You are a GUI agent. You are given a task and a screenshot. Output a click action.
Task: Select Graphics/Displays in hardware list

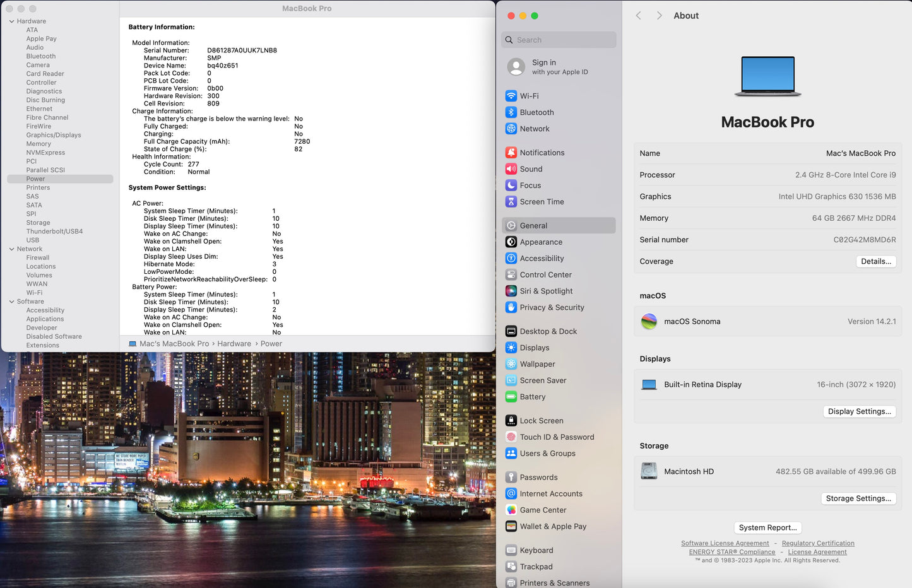click(x=54, y=135)
